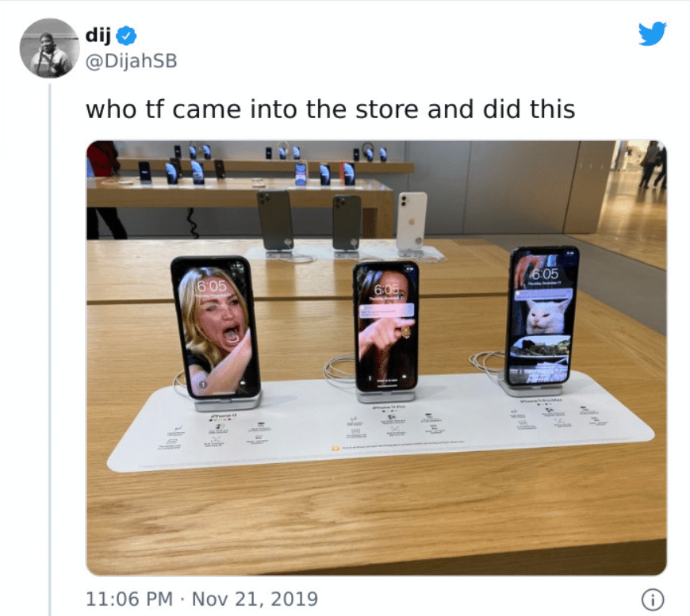Open the embedded store photo
Image resolution: width=690 pixels, height=616 pixels.
[x=376, y=358]
